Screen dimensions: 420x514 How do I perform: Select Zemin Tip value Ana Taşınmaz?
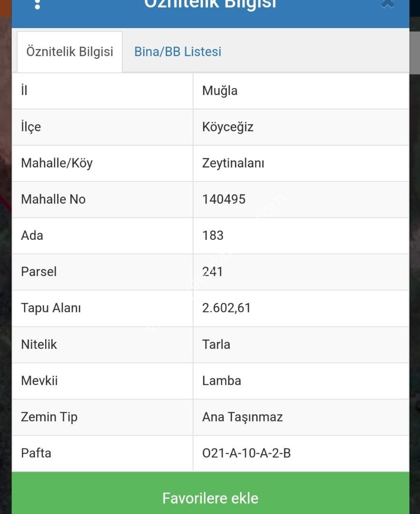242,417
